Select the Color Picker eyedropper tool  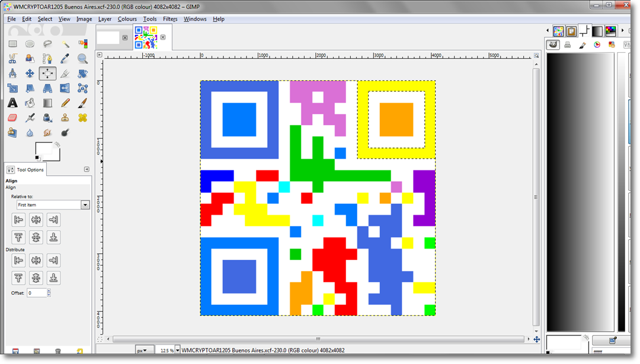click(x=65, y=59)
